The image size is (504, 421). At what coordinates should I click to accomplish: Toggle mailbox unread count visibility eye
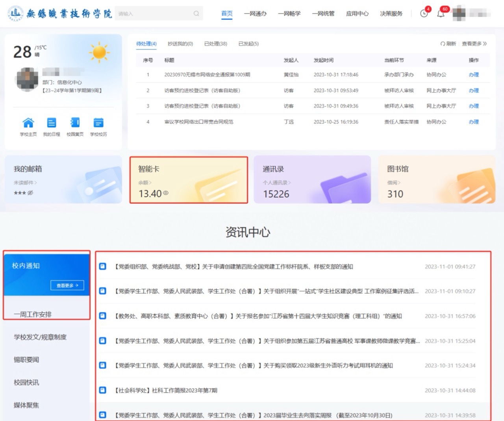coord(30,193)
